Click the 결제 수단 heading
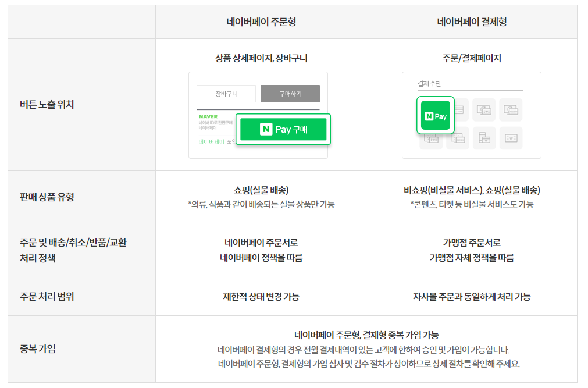The image size is (588, 388). 429,83
